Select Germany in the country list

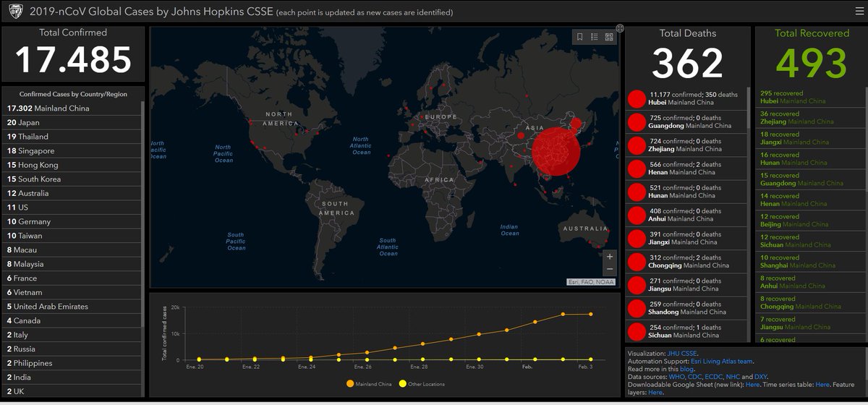pyautogui.click(x=71, y=221)
